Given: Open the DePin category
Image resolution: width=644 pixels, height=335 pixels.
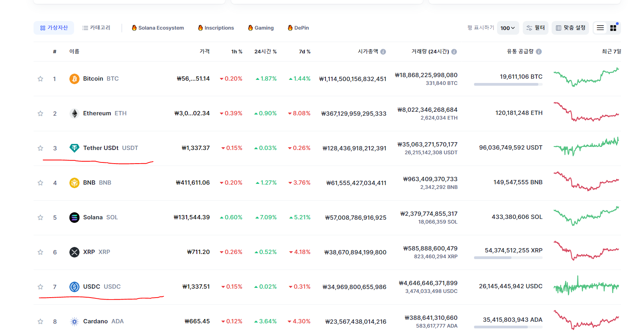Looking at the screenshot, I should click(x=298, y=28).
